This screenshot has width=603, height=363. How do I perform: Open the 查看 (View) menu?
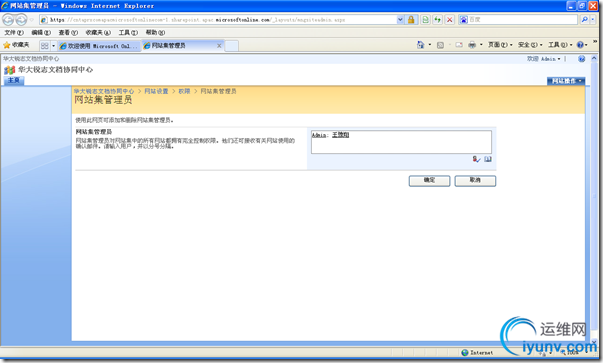pos(68,33)
